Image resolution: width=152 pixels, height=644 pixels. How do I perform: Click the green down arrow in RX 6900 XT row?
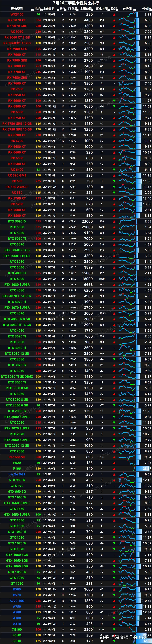[x=114, y=101]
